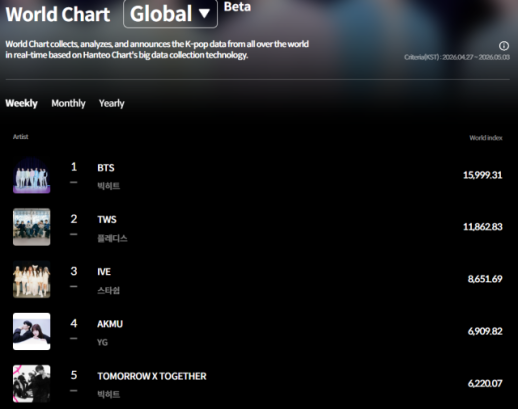Click the World index column header
Screen dimensions: 518x409
point(486,138)
